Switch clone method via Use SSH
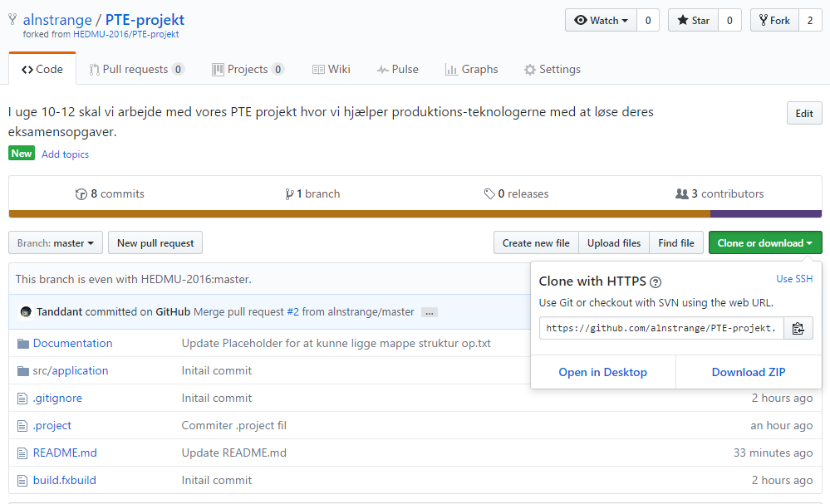 coord(794,279)
